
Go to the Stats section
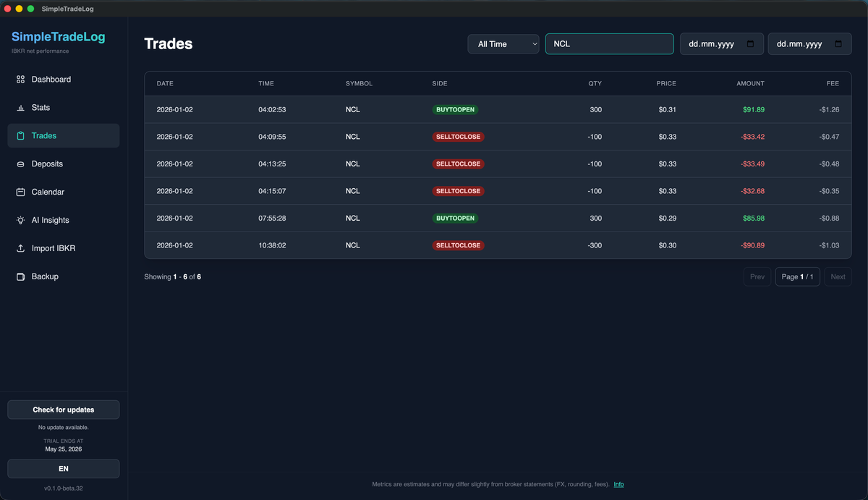coord(64,108)
